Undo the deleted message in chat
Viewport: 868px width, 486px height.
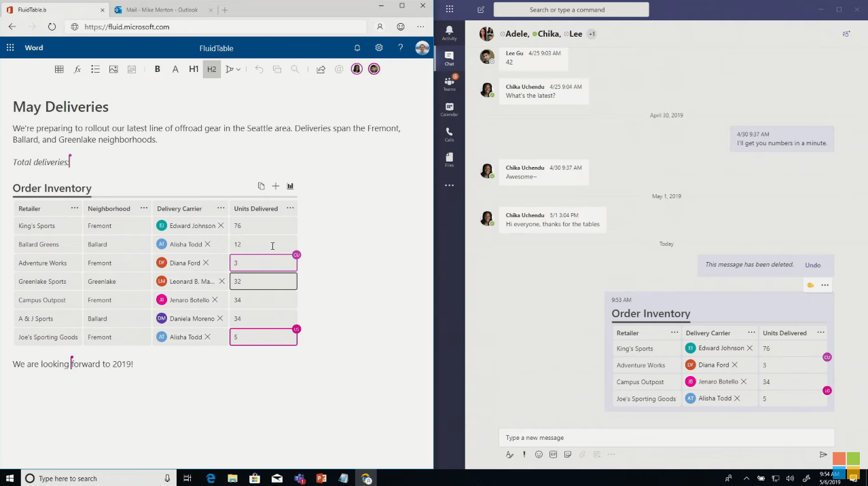pyautogui.click(x=812, y=265)
